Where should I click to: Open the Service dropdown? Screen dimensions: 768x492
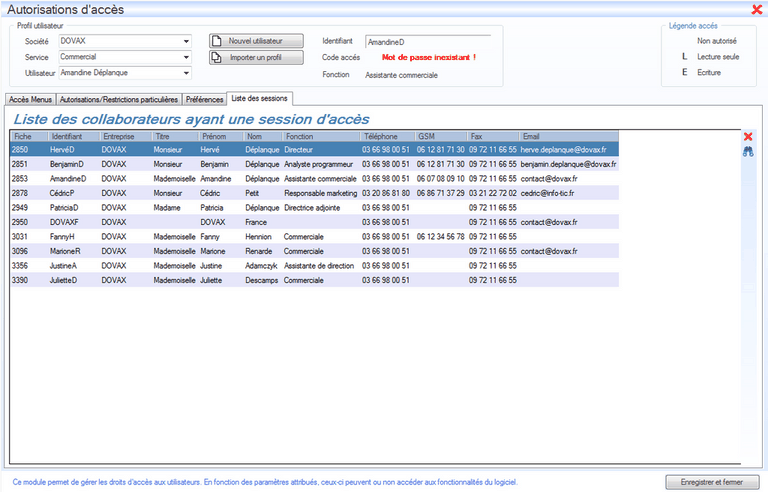pyautogui.click(x=186, y=57)
